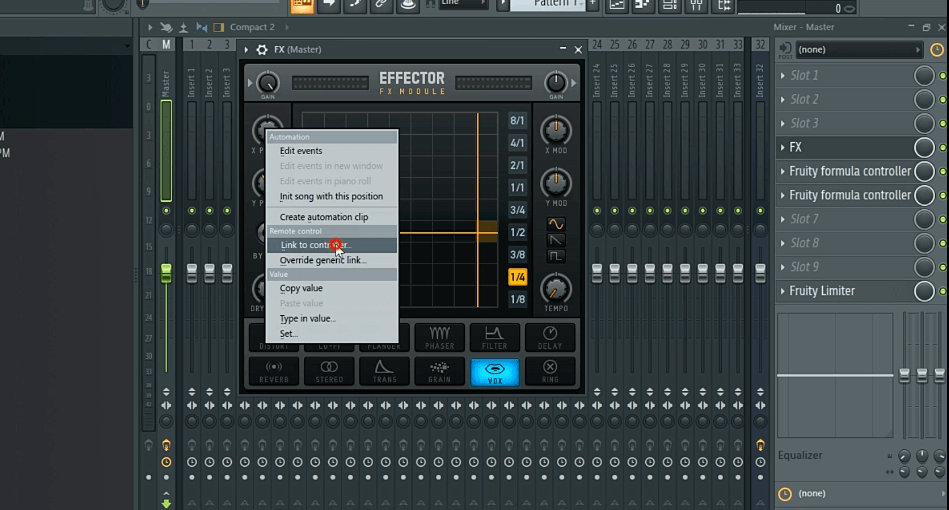Viewport: 949px width, 510px height.
Task: Select the 1/1 tempo division
Action: click(517, 188)
